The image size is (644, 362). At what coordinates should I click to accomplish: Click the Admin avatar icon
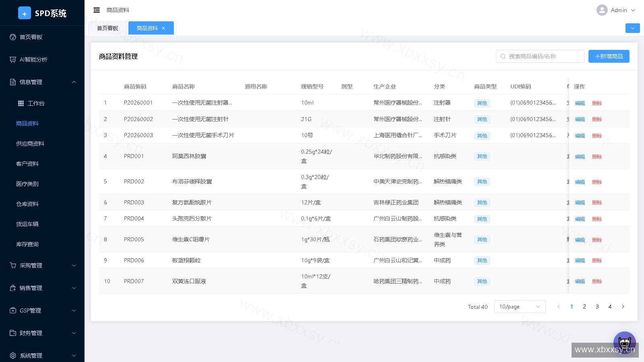602,10
